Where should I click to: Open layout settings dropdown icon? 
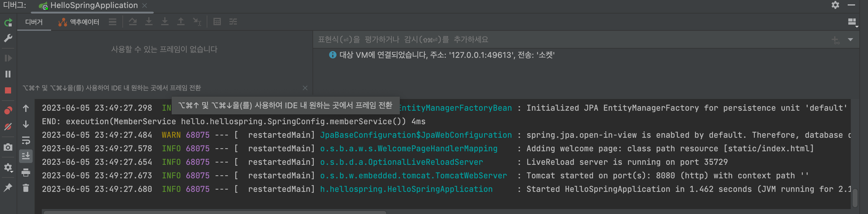coord(853,22)
